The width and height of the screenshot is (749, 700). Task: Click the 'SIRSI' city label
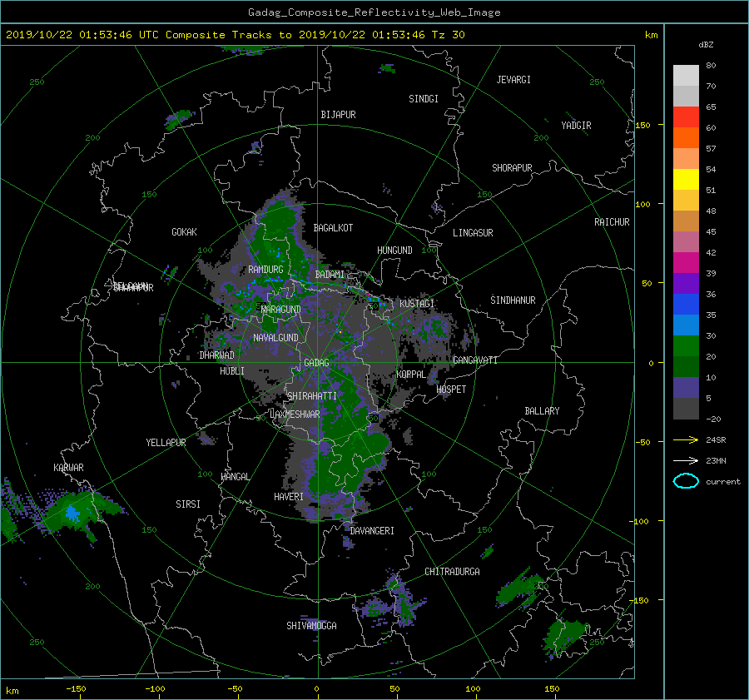(188, 504)
